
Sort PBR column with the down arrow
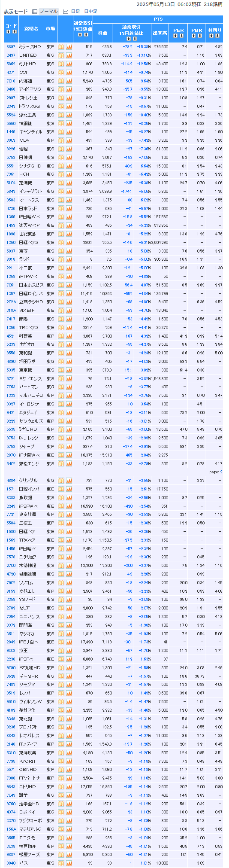(199, 35)
